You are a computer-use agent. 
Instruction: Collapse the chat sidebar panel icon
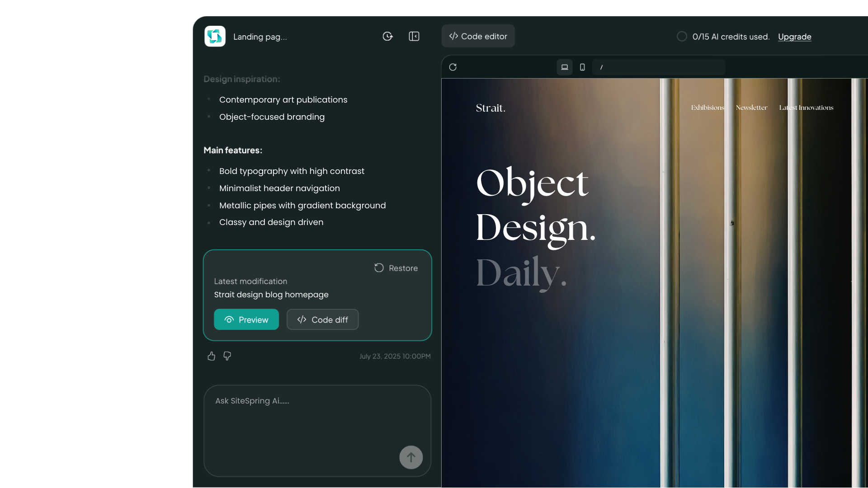[x=414, y=36]
